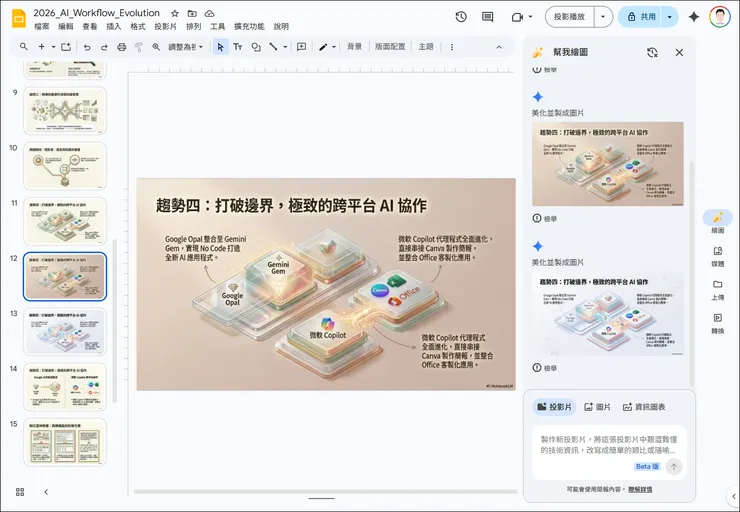
Task: Undo the last action
Action: (x=87, y=47)
